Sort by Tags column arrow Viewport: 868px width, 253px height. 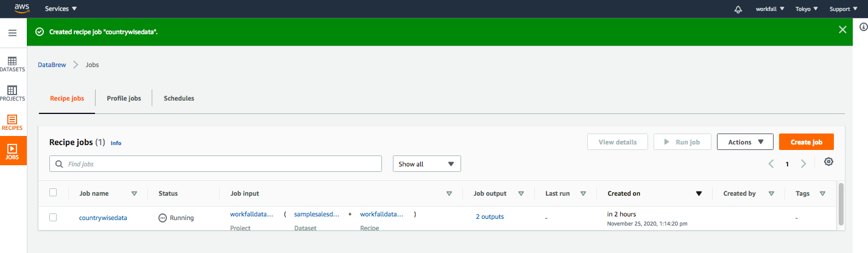823,194
